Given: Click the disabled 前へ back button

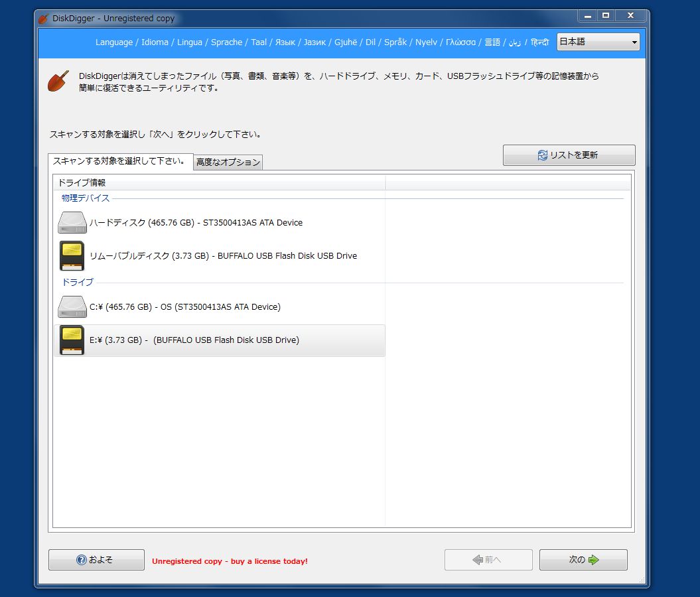Looking at the screenshot, I should (488, 559).
